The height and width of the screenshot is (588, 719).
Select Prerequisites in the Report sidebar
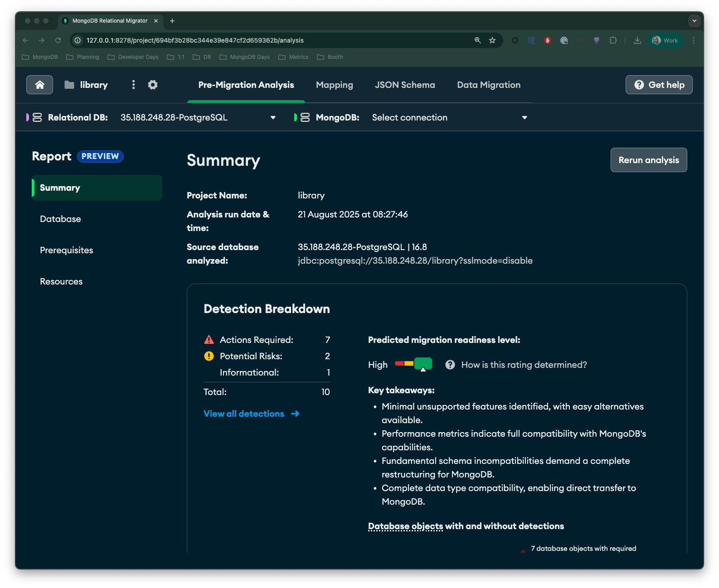pyautogui.click(x=67, y=250)
